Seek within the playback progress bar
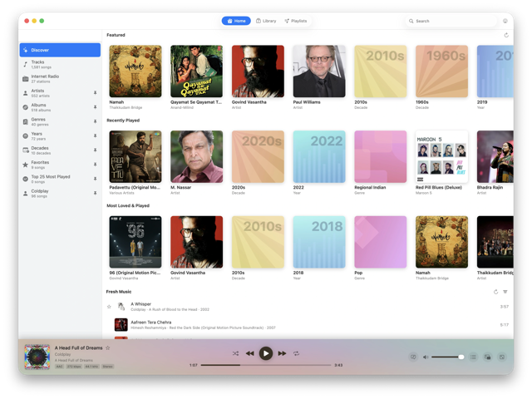 point(266,365)
